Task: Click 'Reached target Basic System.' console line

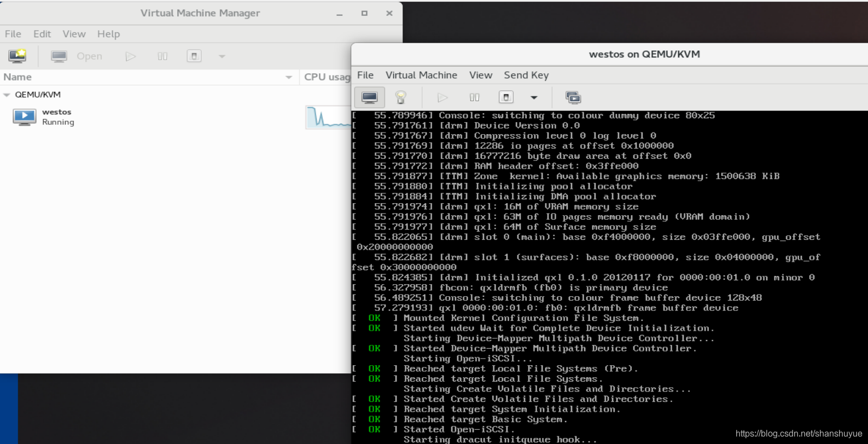Action: (486, 419)
